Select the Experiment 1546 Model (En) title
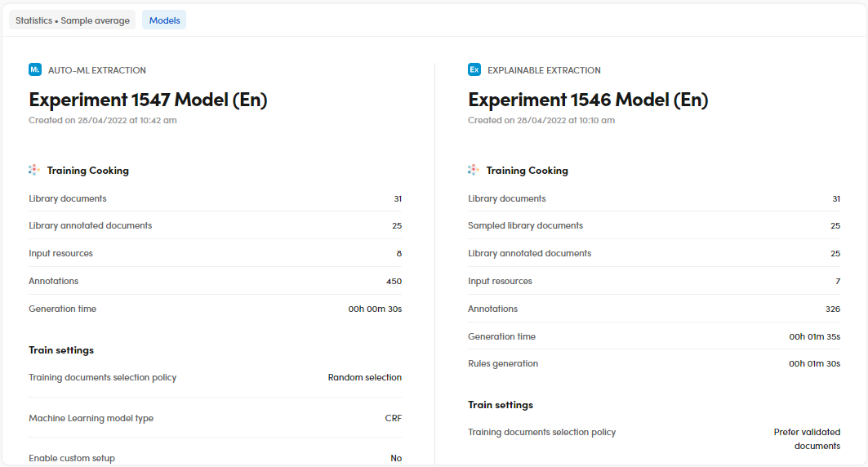This screenshot has height=467, width=868. pos(588,100)
